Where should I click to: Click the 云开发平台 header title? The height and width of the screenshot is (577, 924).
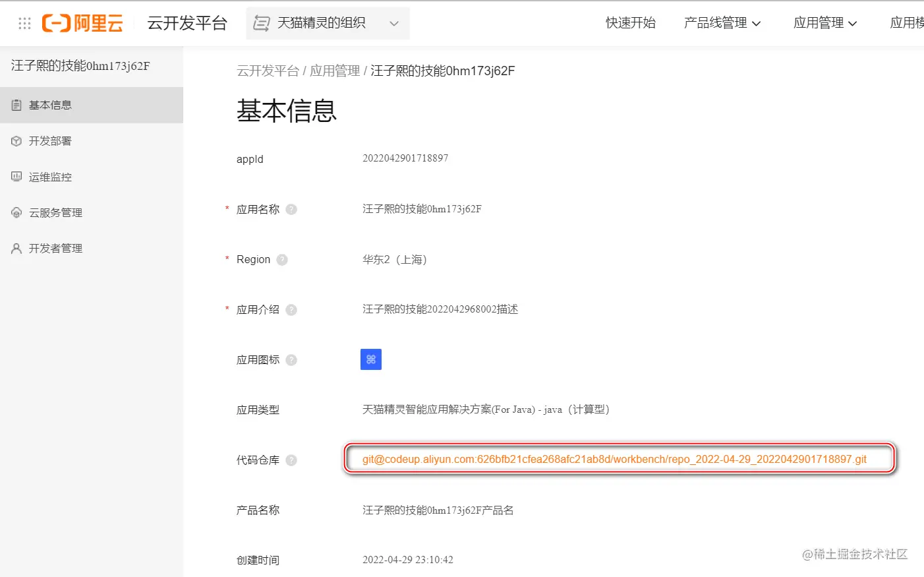[x=187, y=24]
